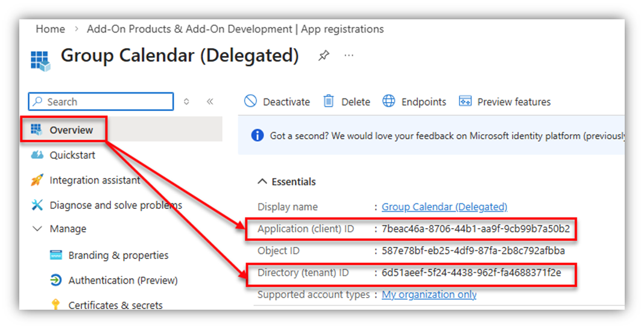
Task: Open Integration assistant
Action: [x=95, y=180]
